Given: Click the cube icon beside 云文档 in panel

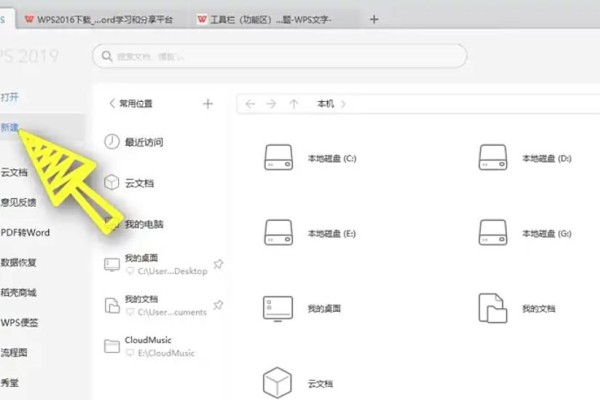Looking at the screenshot, I should click(x=112, y=182).
